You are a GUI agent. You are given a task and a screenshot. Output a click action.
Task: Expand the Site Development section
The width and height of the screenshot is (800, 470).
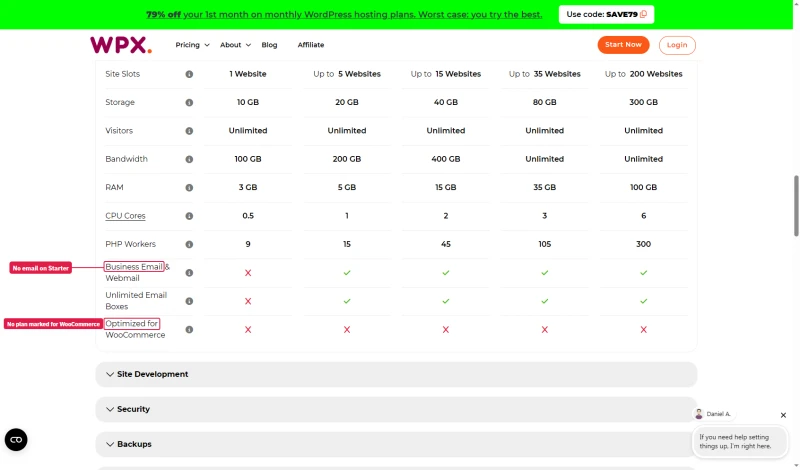396,374
